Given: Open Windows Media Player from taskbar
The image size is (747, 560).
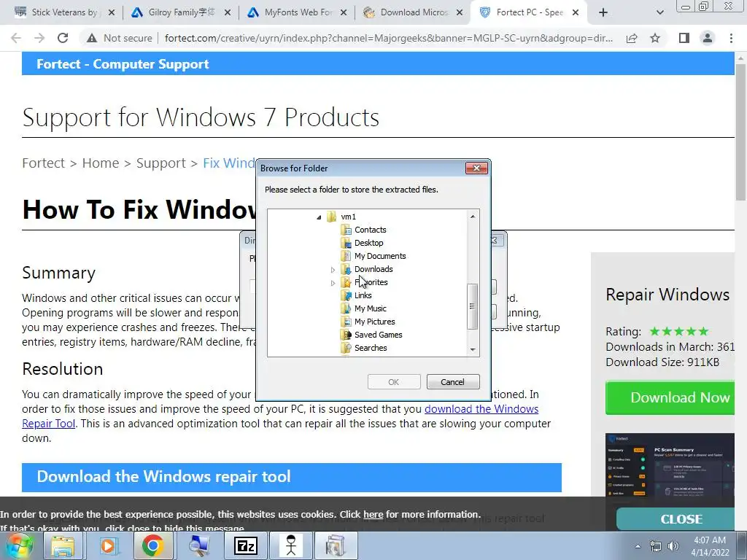Looking at the screenshot, I should 108,545.
